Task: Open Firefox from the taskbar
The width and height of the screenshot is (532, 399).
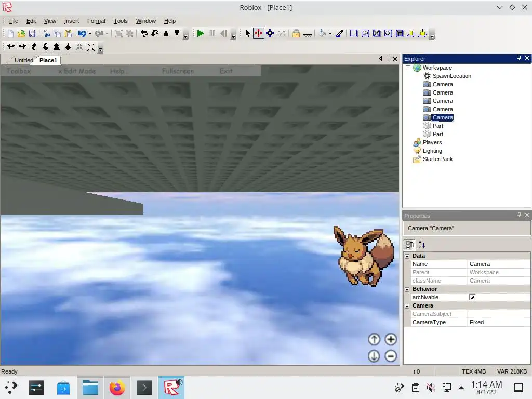Action: click(117, 388)
